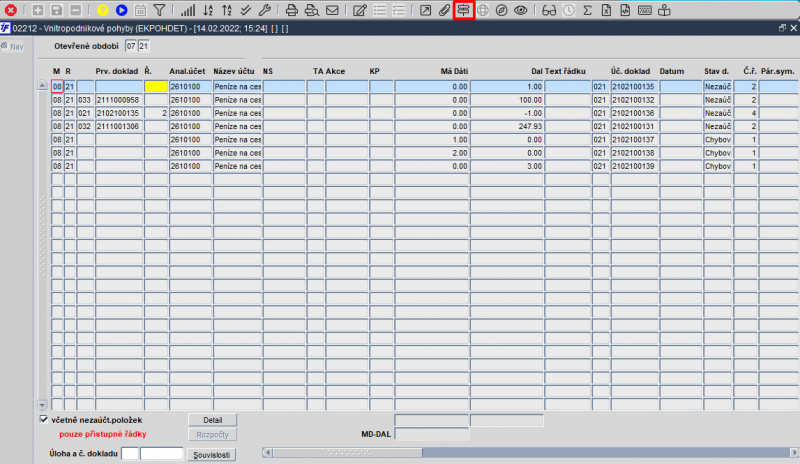Click the edit note pencil icon

(360, 10)
